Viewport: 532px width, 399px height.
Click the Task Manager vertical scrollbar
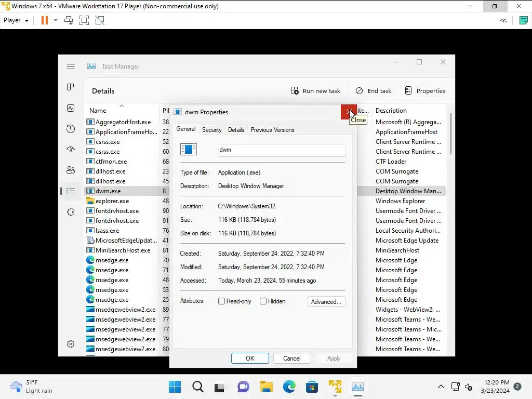point(450,135)
